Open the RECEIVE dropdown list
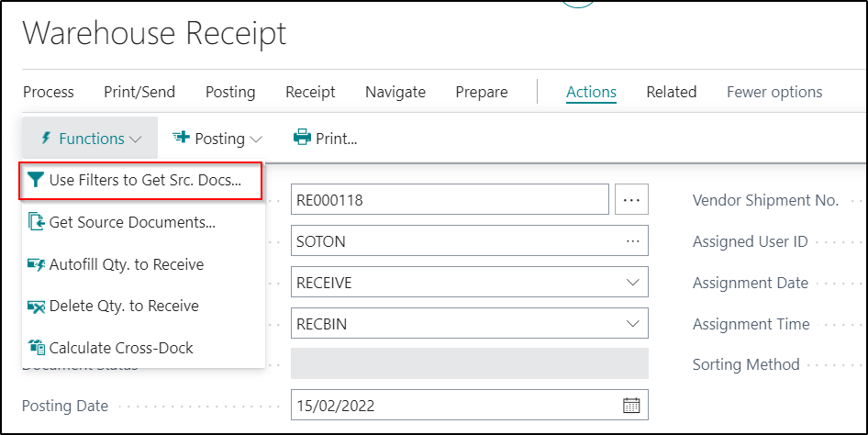Image resolution: width=868 pixels, height=435 pixels. [x=632, y=283]
